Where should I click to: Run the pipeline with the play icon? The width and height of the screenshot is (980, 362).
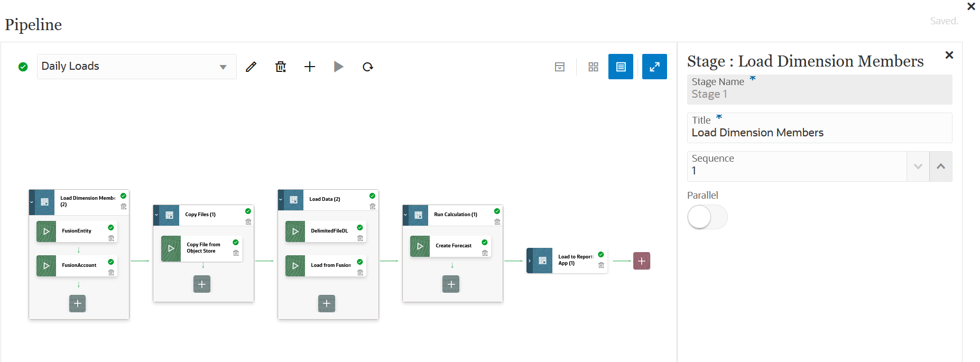[x=338, y=66]
